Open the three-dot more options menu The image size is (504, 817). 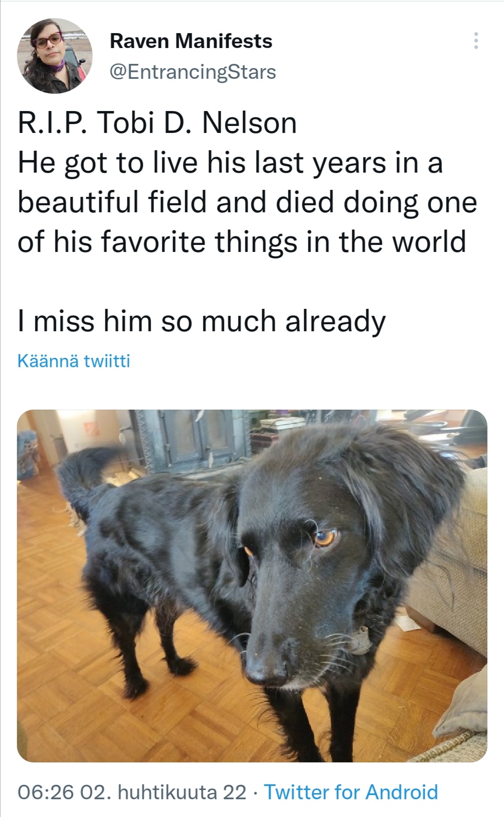click(x=476, y=41)
